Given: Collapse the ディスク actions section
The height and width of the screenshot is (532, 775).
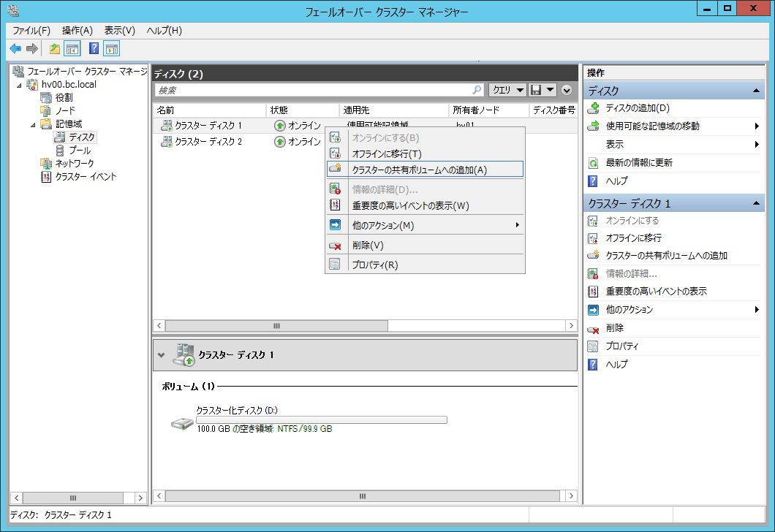Looking at the screenshot, I should coord(756,91).
